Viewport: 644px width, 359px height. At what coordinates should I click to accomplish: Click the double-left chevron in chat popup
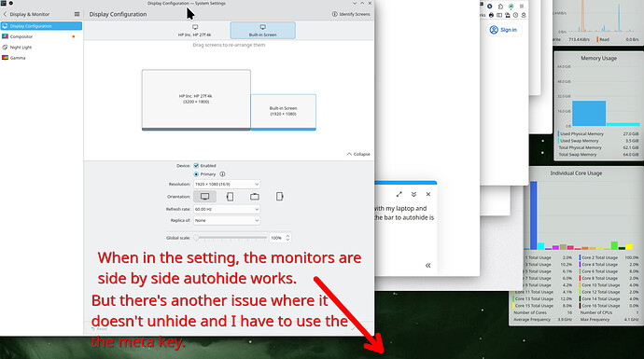click(x=428, y=266)
